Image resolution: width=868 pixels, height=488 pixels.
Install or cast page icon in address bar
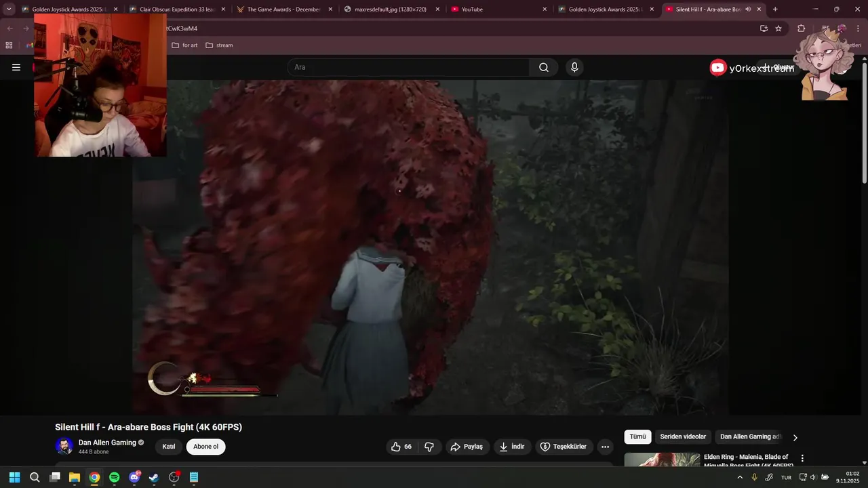pos(764,28)
